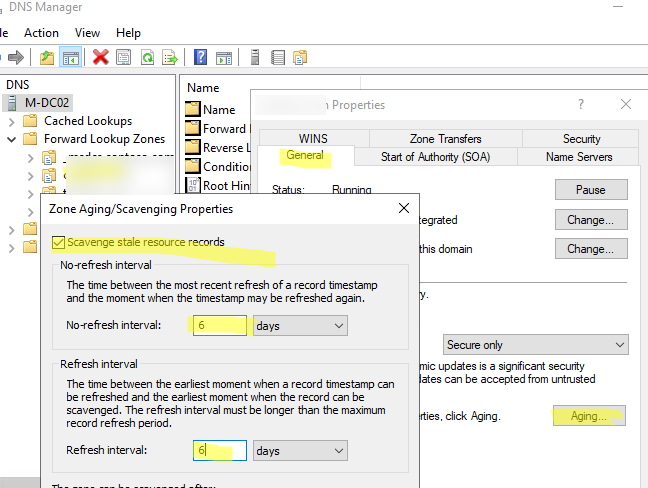Click the Forward Lookup folder icon in list
Screen dimensions: 648x488
point(193,128)
